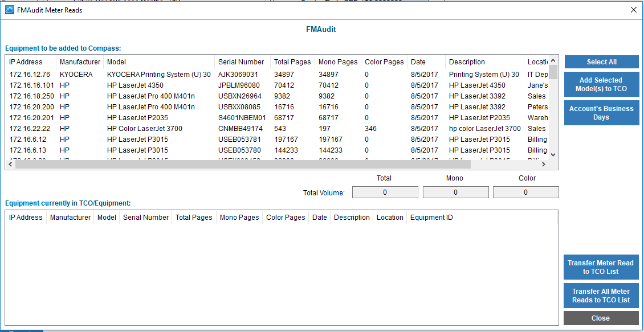
Task: Select row with IP 172.16.6.12
Action: click(x=277, y=140)
